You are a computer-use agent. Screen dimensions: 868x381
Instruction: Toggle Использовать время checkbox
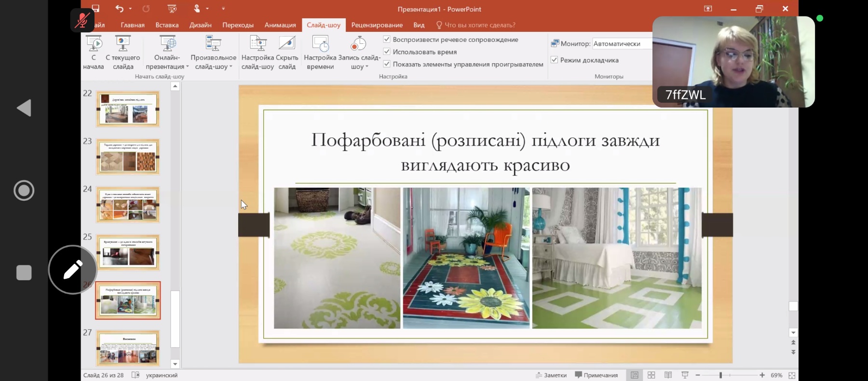387,52
